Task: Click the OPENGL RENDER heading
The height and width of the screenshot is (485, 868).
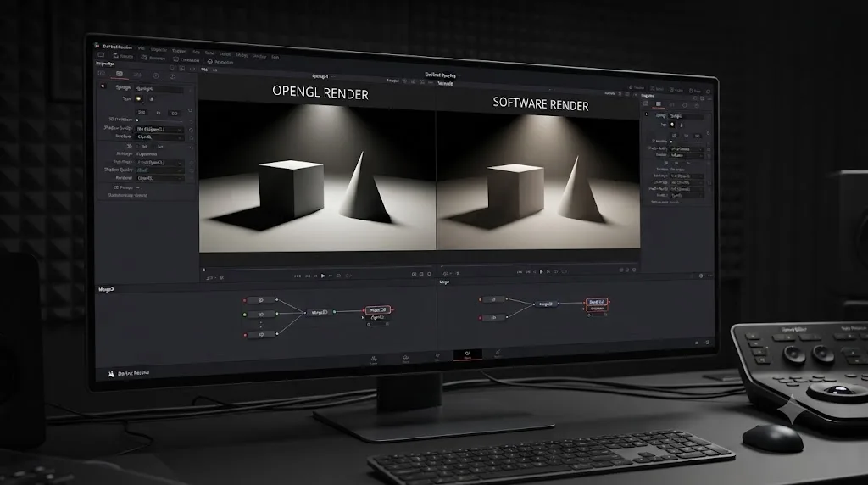Action: click(320, 93)
